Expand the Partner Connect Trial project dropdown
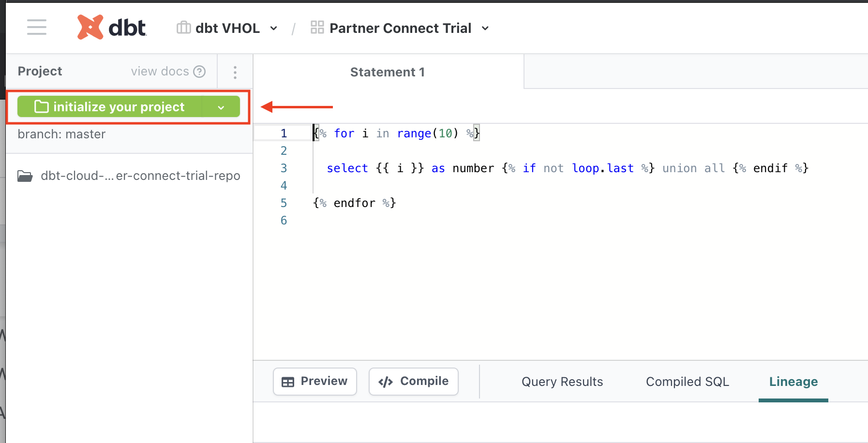 pyautogui.click(x=485, y=29)
